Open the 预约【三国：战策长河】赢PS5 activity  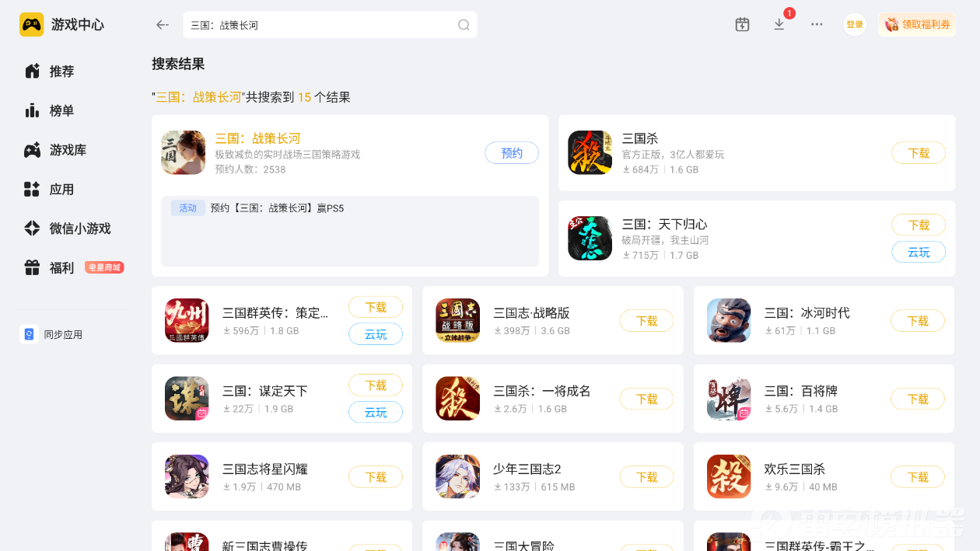(277, 208)
